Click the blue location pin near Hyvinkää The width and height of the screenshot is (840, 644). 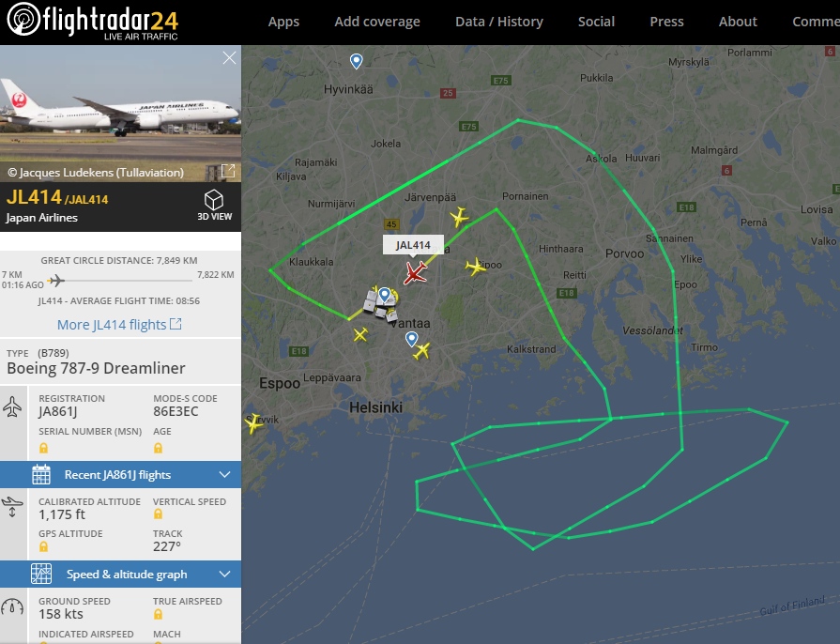point(357,61)
